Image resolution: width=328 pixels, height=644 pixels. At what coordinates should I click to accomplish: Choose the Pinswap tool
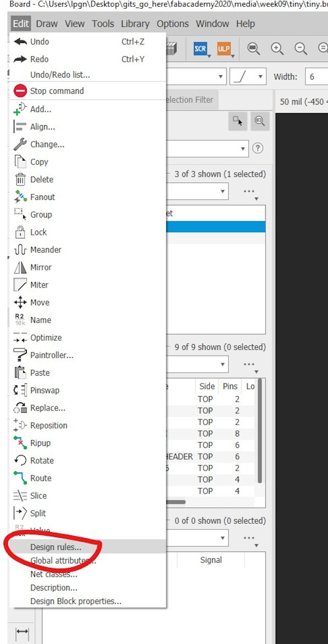88,390
